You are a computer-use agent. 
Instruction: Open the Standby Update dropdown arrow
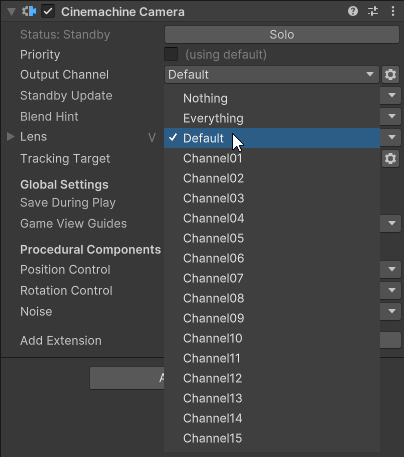[x=391, y=96]
